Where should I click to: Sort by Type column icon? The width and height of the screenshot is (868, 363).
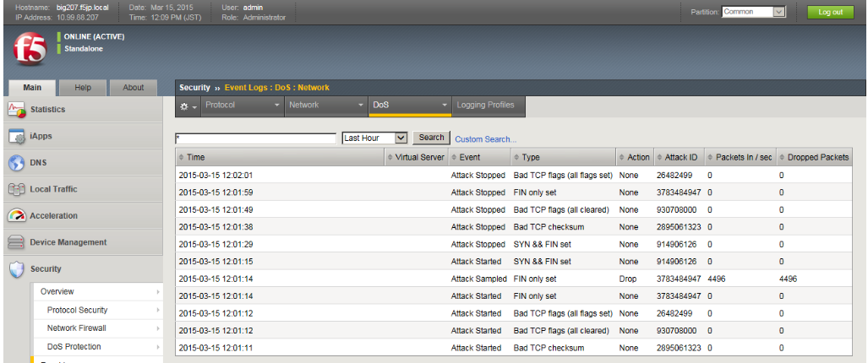pos(516,158)
